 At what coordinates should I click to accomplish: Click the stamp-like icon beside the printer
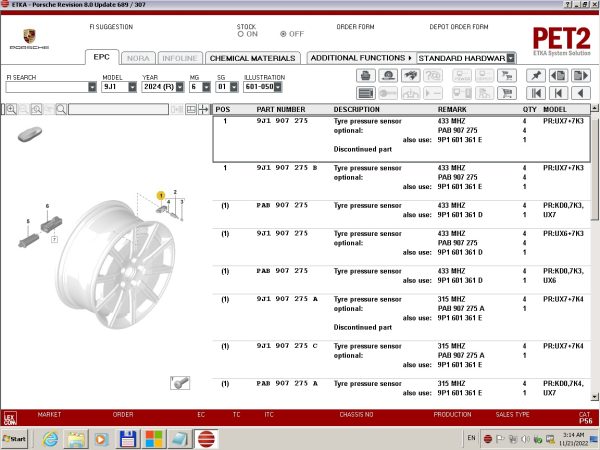coord(388,75)
